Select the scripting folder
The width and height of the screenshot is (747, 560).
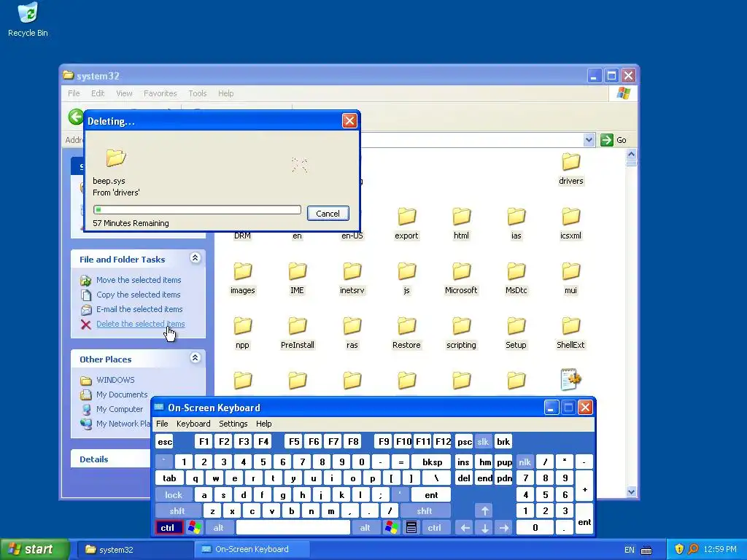click(x=461, y=332)
